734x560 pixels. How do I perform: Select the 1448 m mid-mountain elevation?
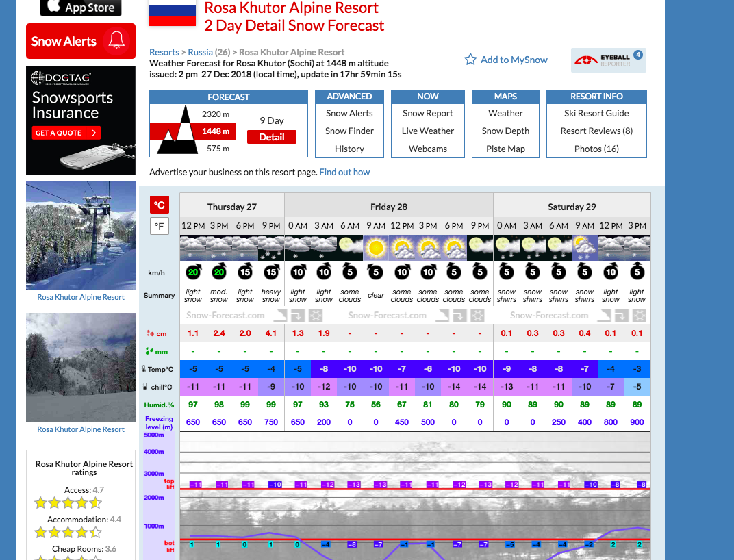pyautogui.click(x=215, y=131)
